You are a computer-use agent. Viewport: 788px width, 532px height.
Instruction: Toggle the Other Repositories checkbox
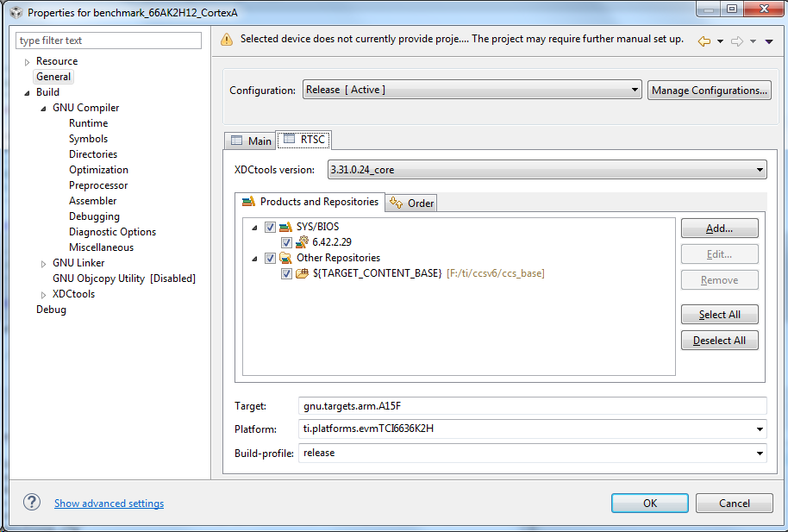(x=270, y=259)
